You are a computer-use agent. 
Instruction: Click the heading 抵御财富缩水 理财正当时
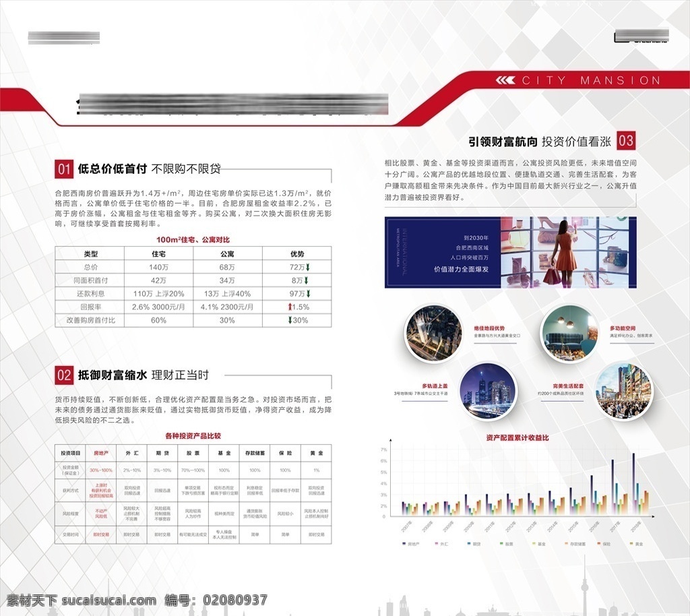point(144,375)
